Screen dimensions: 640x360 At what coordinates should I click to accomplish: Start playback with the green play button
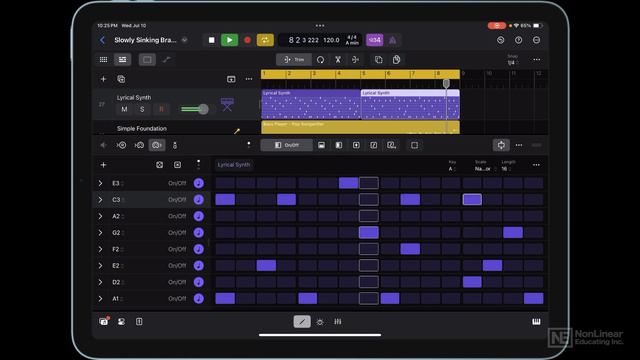229,40
